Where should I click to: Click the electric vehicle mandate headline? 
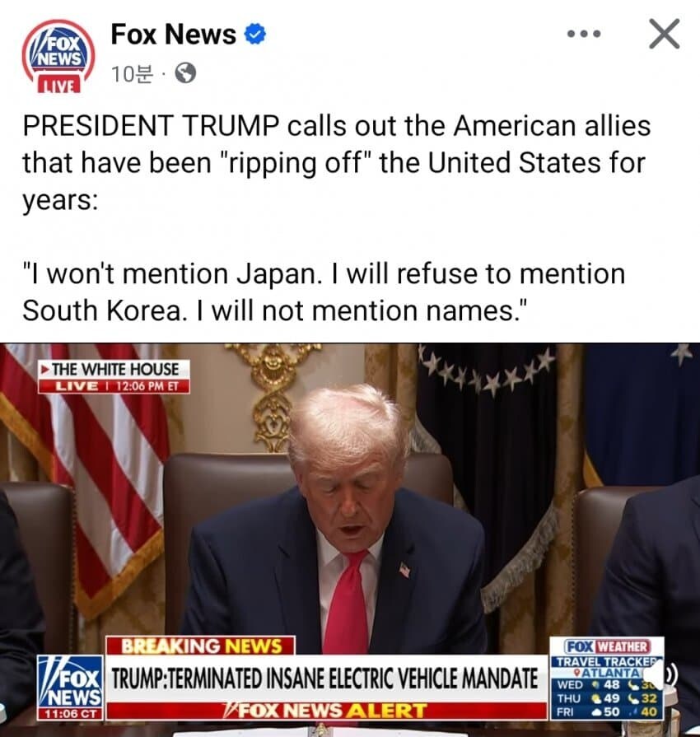point(324,679)
